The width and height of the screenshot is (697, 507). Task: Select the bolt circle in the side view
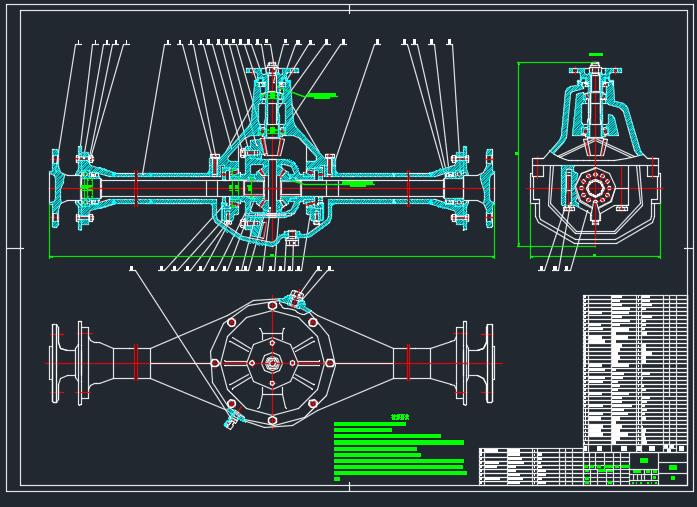click(x=595, y=188)
